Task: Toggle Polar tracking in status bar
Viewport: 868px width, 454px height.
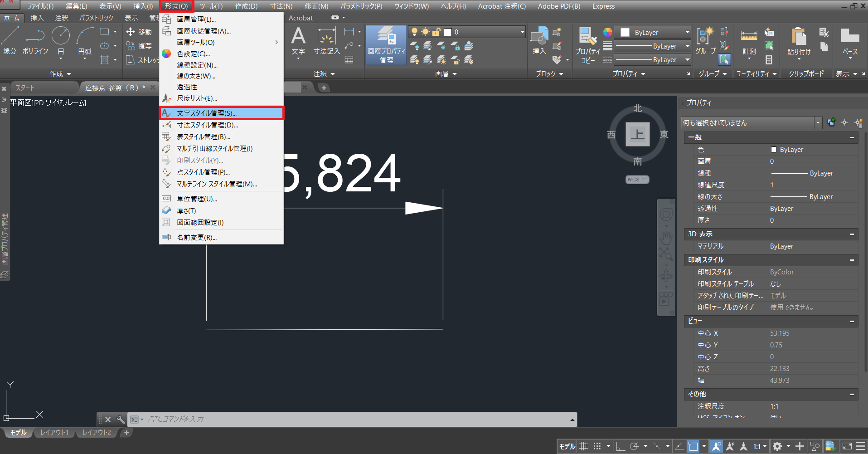Action: click(634, 446)
